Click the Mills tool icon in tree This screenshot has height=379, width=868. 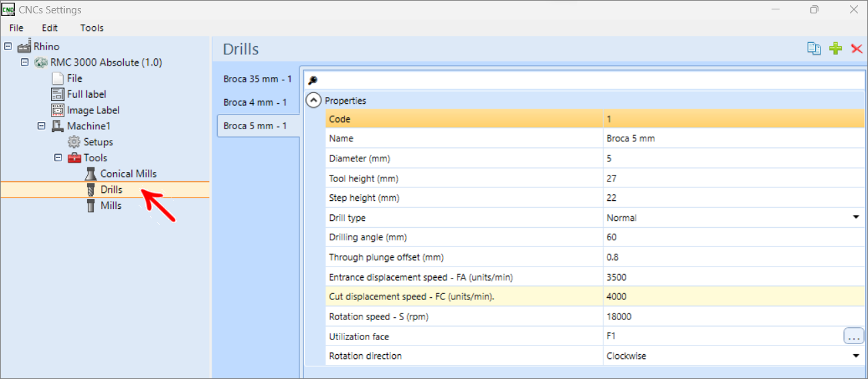[91, 206]
